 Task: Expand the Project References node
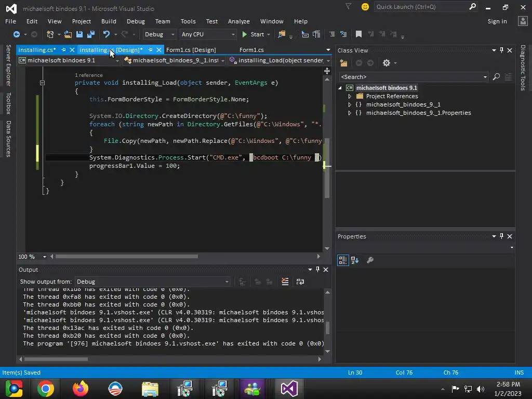(350, 96)
